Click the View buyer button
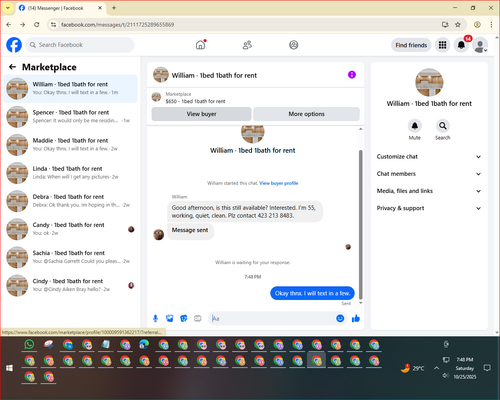This screenshot has height=400, width=500. [201, 114]
